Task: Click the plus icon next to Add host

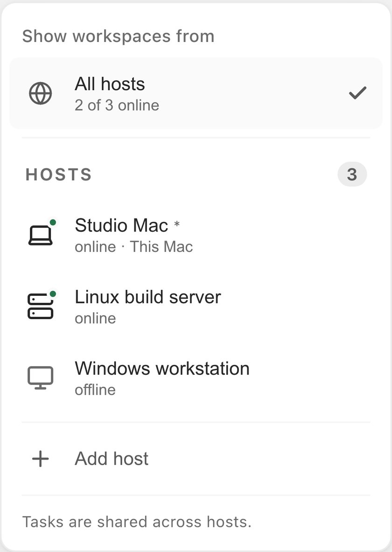Action: (40, 459)
